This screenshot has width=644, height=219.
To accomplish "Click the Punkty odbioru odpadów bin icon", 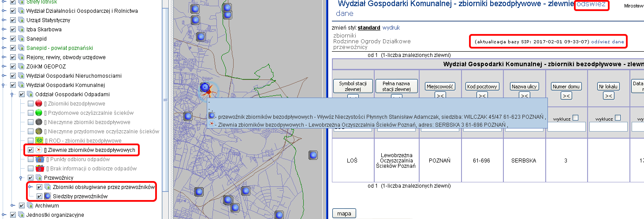I will click(39, 159).
